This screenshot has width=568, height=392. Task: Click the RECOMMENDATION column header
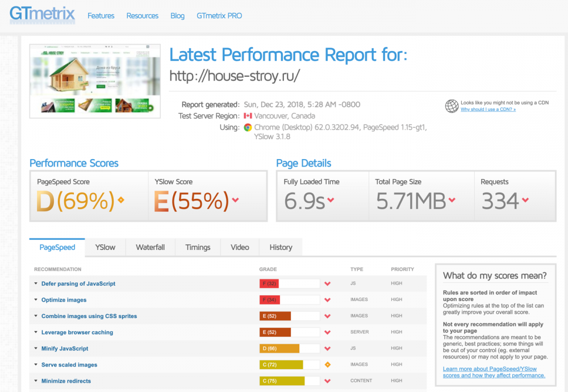pyautogui.click(x=57, y=269)
